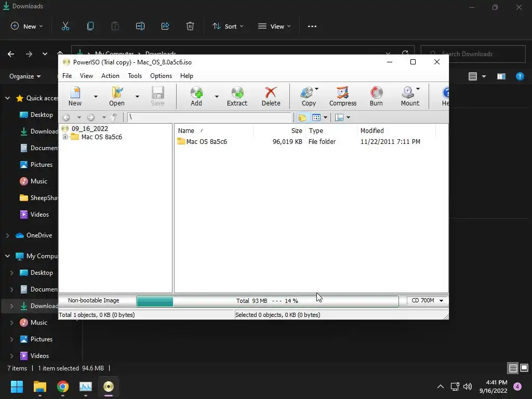Click the PowerISO back navigation arrow
The image size is (532, 399).
coord(66,117)
